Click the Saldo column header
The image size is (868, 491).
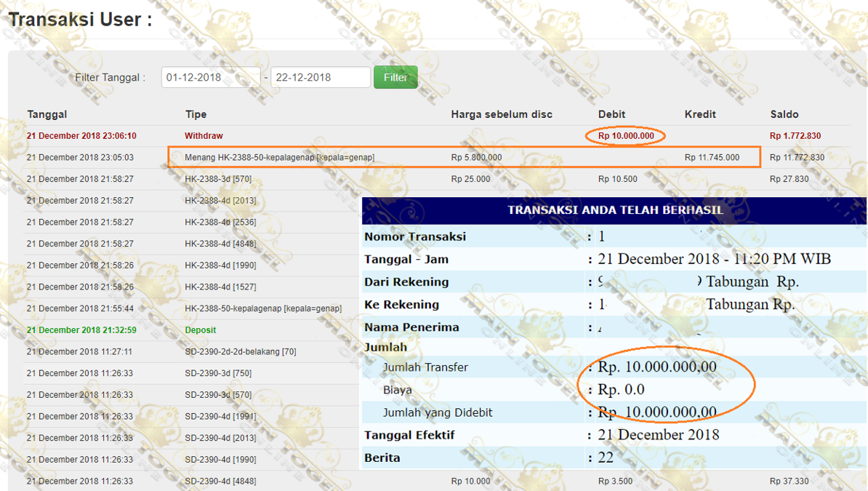(784, 114)
